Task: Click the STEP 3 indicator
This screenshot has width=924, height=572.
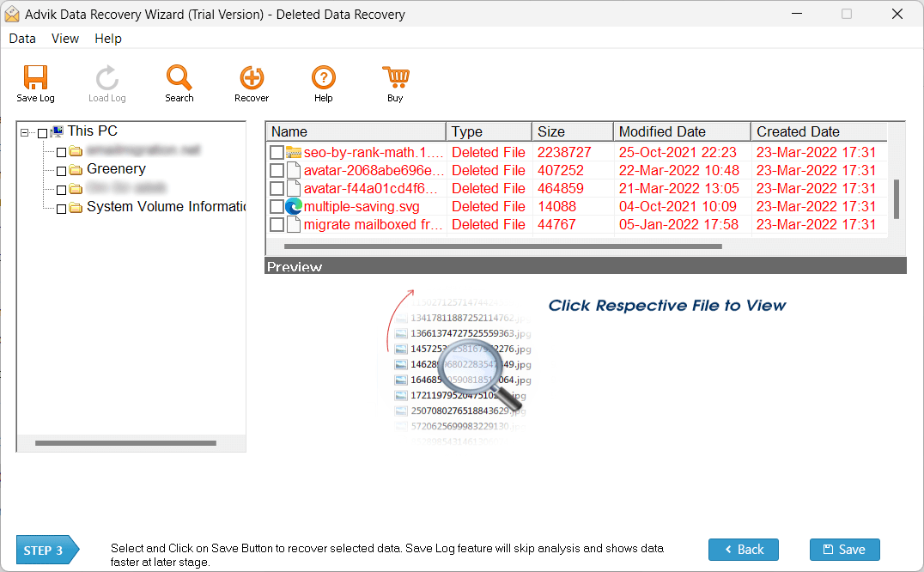Action: tap(47, 551)
